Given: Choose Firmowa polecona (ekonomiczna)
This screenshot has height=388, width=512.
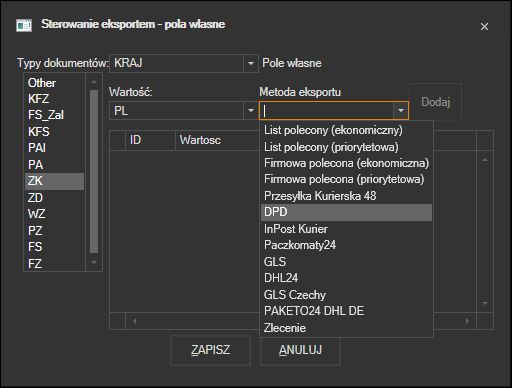Looking at the screenshot, I should [x=346, y=163].
